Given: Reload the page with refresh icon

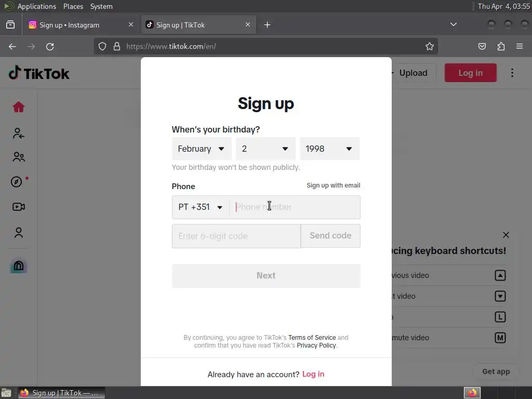Looking at the screenshot, I should point(50,46).
